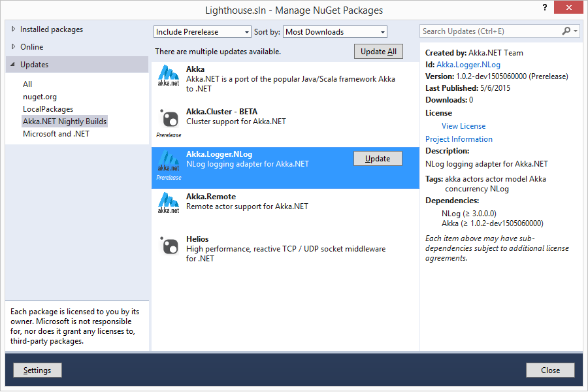
Task: Collapse the Updates section
Action: [13, 64]
